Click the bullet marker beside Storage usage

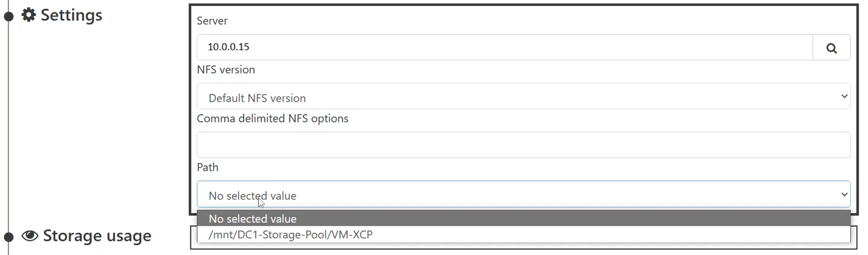pyautogui.click(x=8, y=237)
